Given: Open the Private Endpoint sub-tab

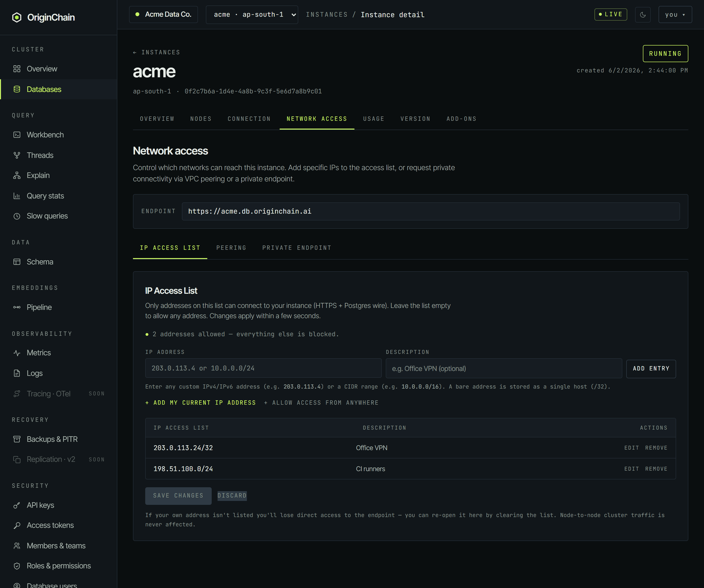Looking at the screenshot, I should 297,248.
